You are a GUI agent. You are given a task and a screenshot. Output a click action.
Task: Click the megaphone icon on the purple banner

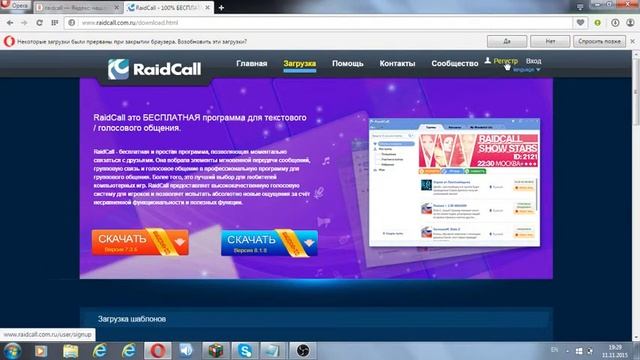pos(323,222)
